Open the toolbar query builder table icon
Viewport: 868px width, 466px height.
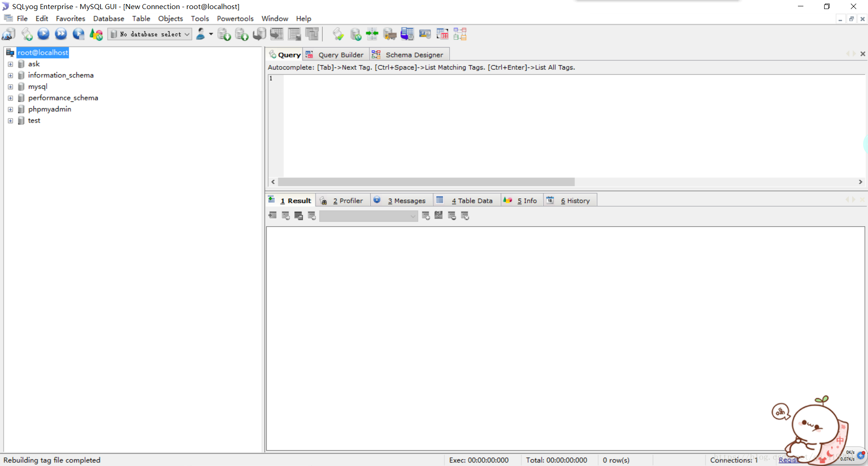tap(443, 34)
